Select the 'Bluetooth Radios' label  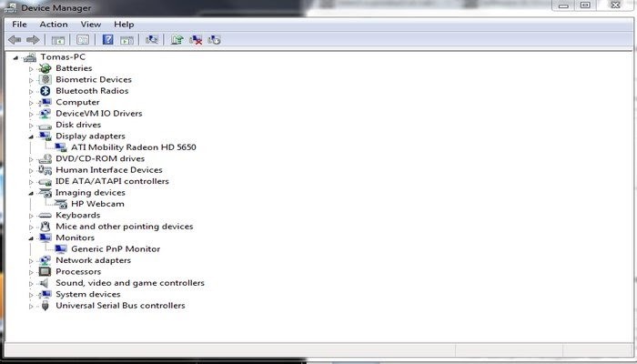92,91
